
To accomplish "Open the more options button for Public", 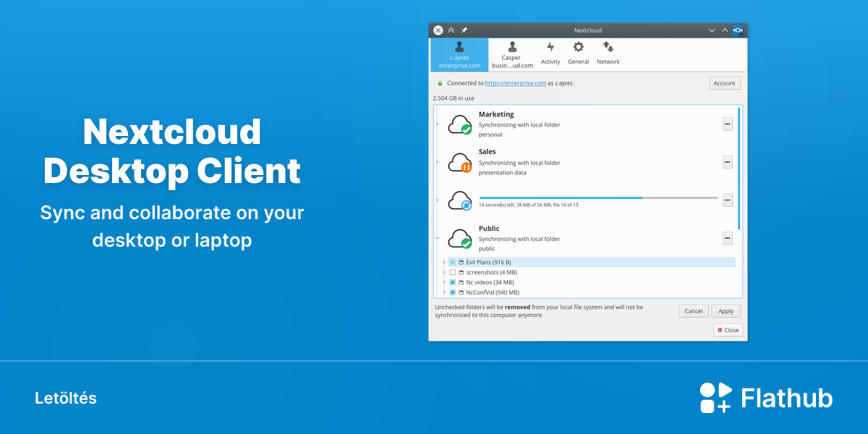I will click(x=728, y=238).
